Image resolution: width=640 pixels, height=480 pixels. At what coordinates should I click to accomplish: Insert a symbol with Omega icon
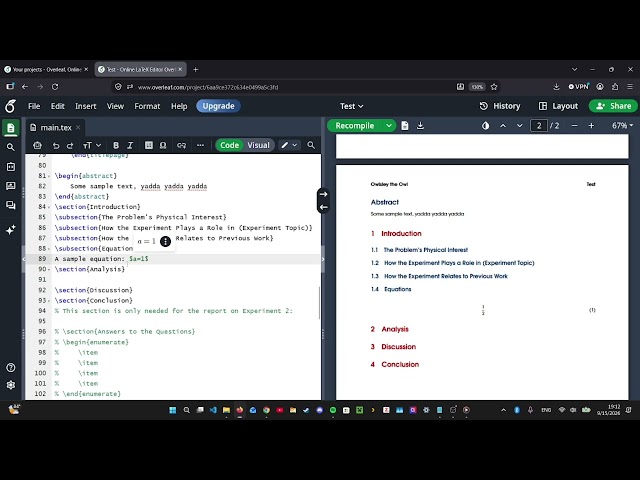[163, 145]
